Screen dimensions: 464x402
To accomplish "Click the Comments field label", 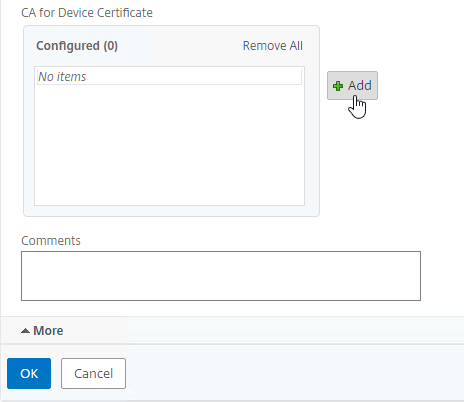I will [x=51, y=241].
